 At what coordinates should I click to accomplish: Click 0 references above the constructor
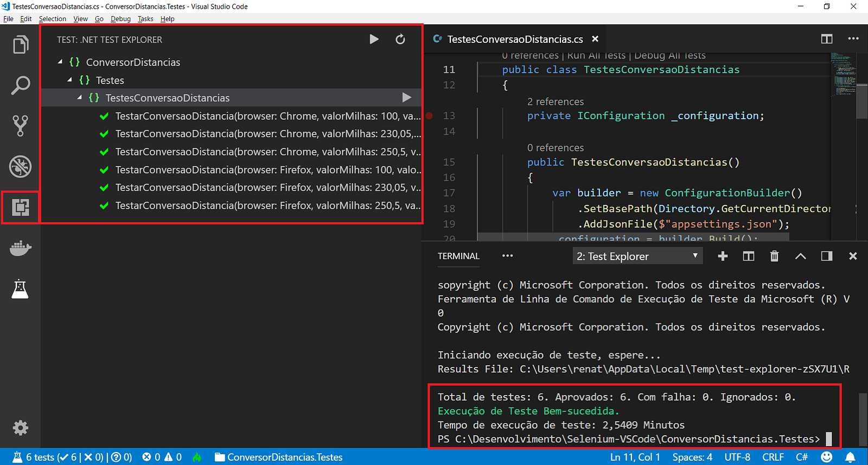point(556,147)
